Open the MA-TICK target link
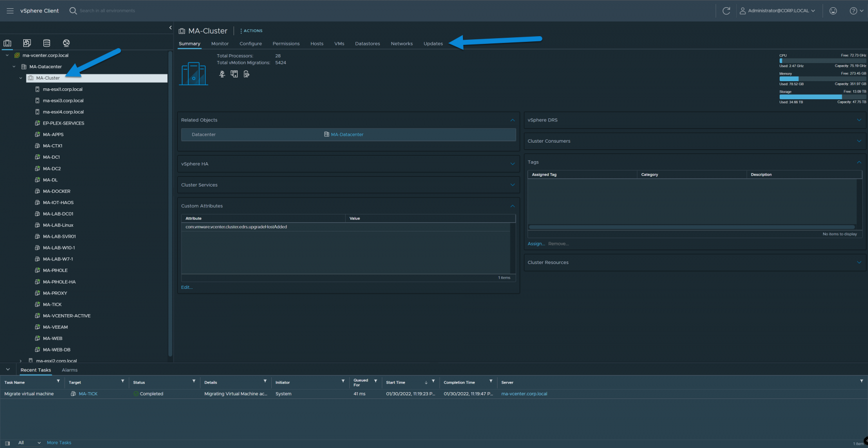The image size is (868, 448). [x=88, y=394]
